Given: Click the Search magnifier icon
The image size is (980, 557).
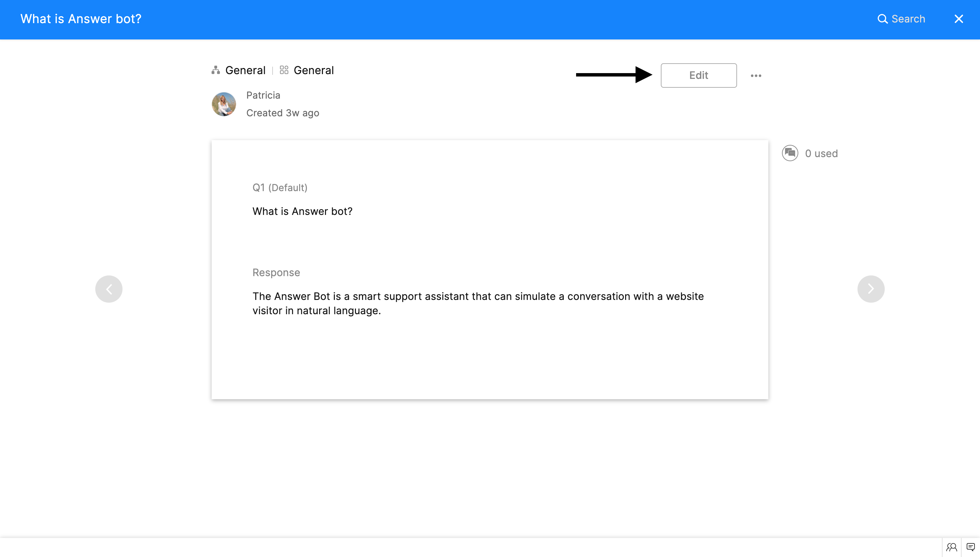Looking at the screenshot, I should [882, 19].
